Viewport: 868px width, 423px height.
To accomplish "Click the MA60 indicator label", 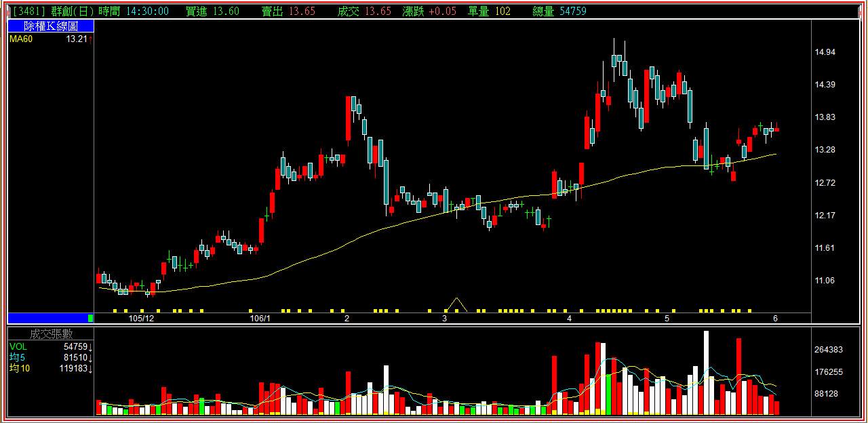I will [x=21, y=39].
